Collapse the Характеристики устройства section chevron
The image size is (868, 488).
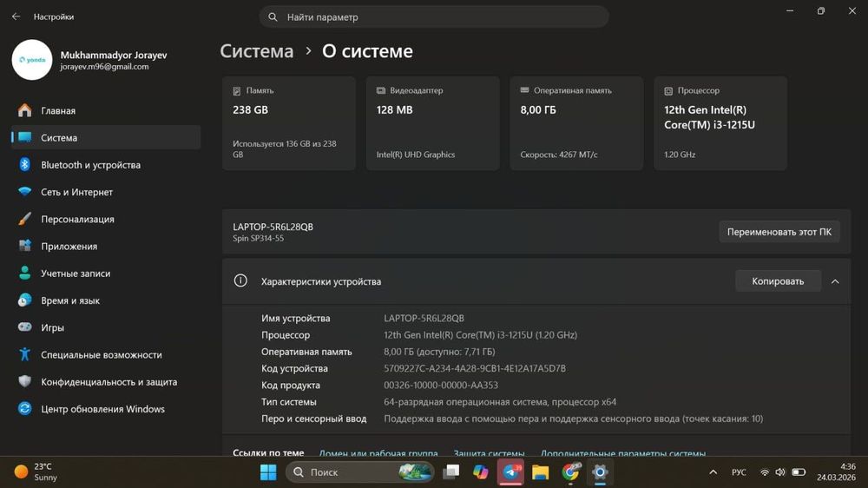tap(835, 281)
